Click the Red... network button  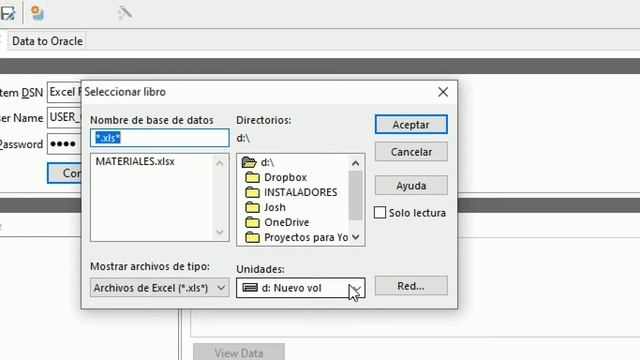pos(411,286)
